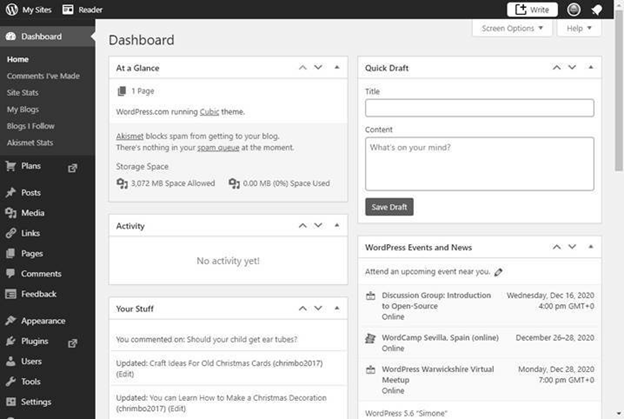Image resolution: width=624 pixels, height=419 pixels.
Task: Go to My Blogs submenu item
Action: [x=23, y=109]
